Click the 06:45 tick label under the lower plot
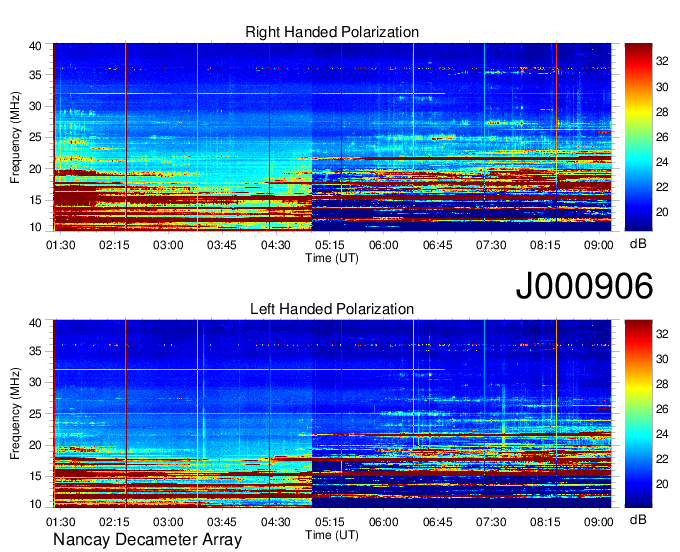The width and height of the screenshot is (680, 552). point(437,522)
